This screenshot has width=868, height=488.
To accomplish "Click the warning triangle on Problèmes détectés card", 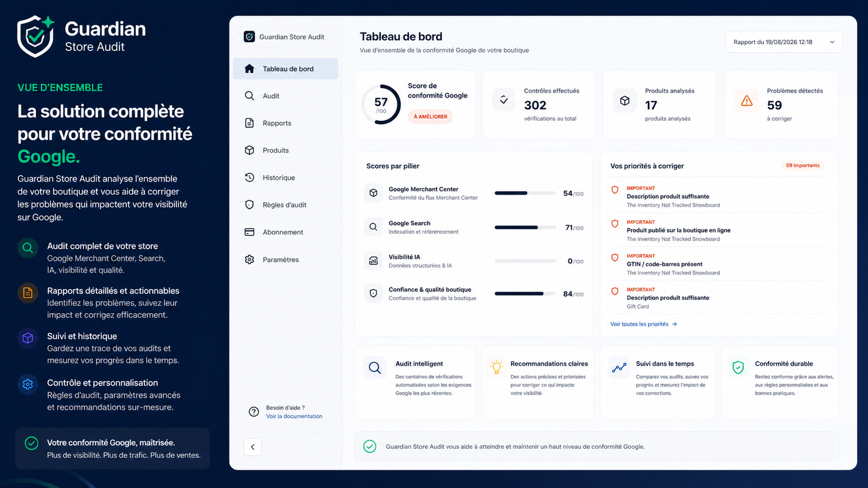I will (x=747, y=101).
